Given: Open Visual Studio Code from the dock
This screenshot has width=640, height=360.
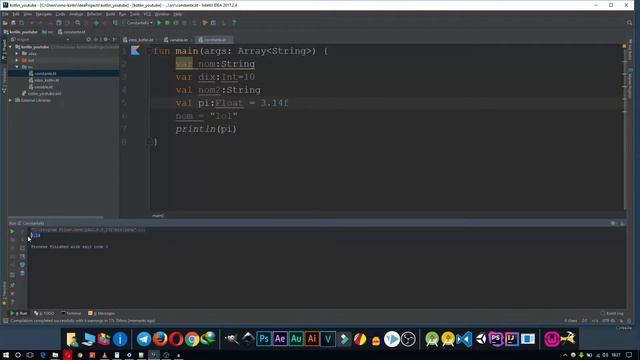Looking at the screenshot, I should pos(464,339).
